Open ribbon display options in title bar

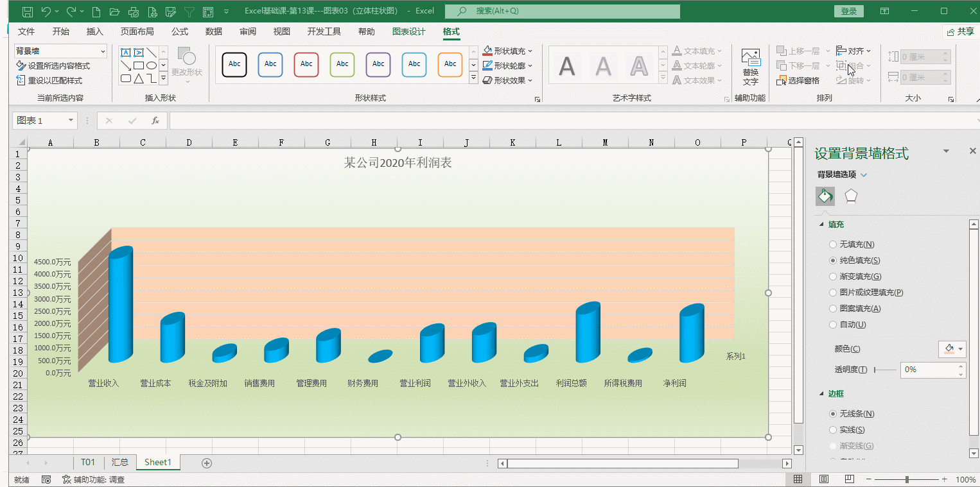tap(884, 11)
